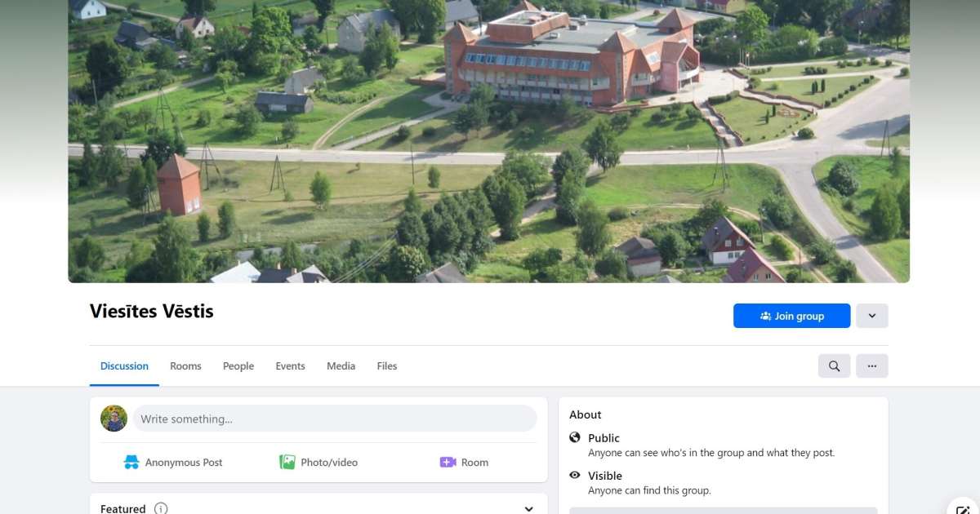Screen dimensions: 980x514
Task: Click the Write something post field
Action: click(x=335, y=419)
